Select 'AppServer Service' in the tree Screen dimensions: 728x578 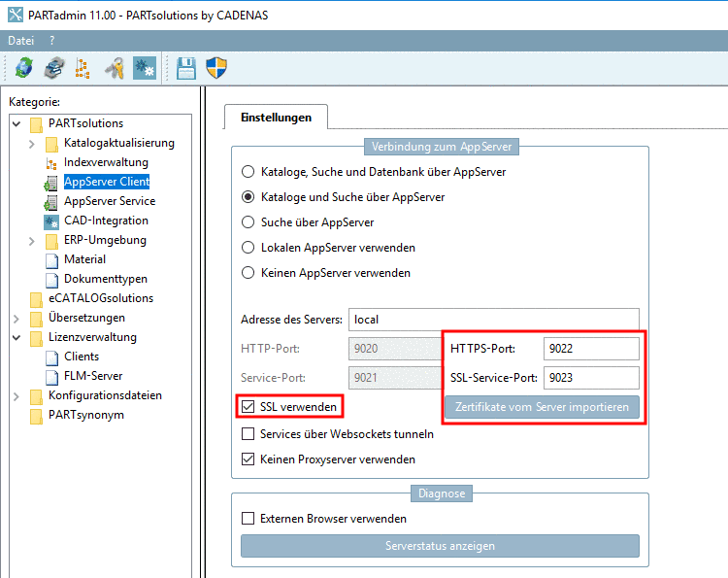tap(110, 201)
